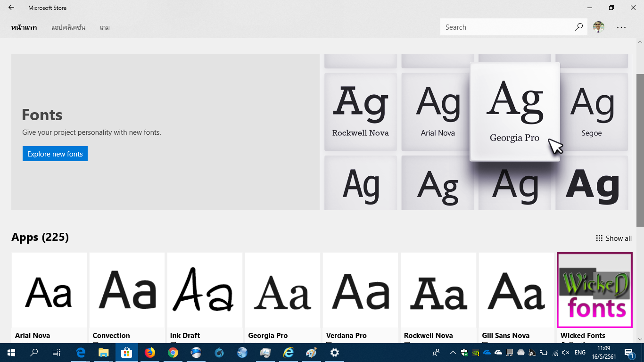Open Windows Defender shield tray icon
This screenshot has width=644, height=362.
click(464, 352)
